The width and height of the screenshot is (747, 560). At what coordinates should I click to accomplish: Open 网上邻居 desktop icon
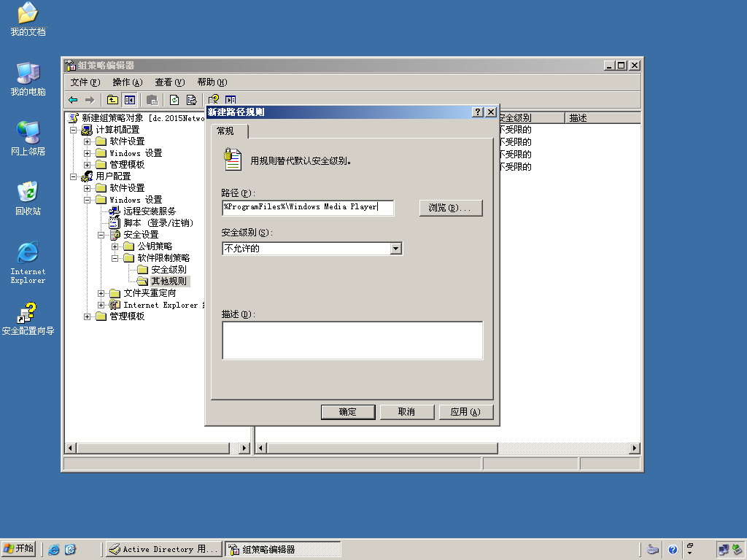(x=28, y=139)
